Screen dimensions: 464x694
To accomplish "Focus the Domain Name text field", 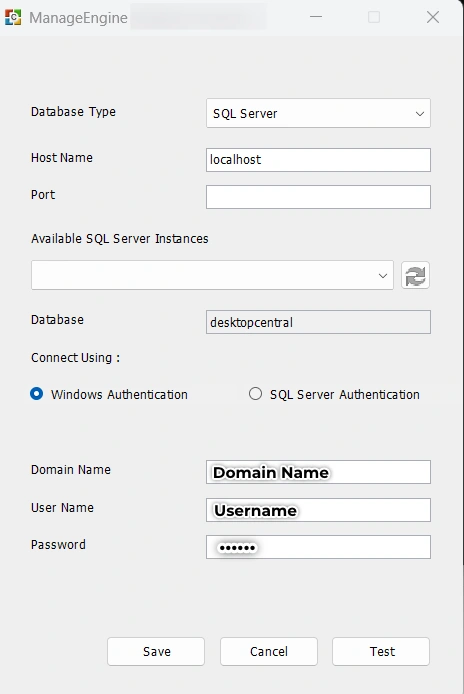I will (318, 472).
